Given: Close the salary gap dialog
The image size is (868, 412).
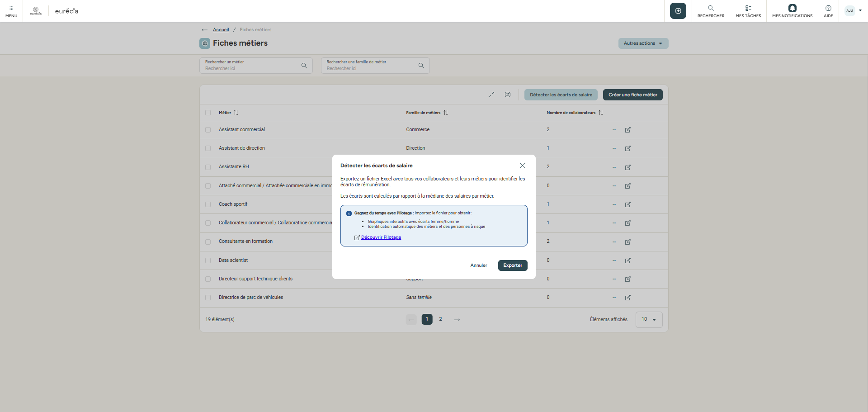Looking at the screenshot, I should click(x=522, y=166).
